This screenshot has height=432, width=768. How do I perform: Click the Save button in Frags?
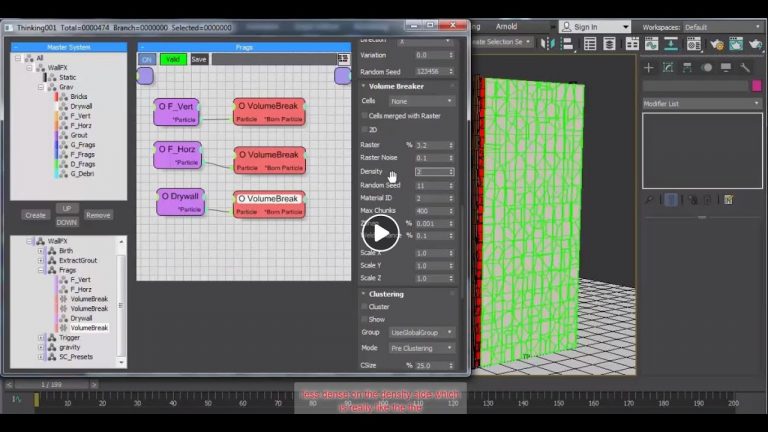tap(199, 59)
